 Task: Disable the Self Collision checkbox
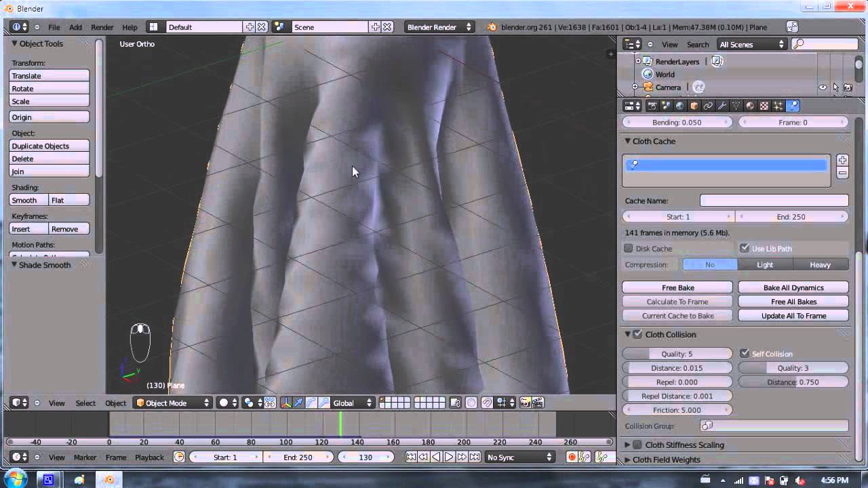pyautogui.click(x=745, y=354)
